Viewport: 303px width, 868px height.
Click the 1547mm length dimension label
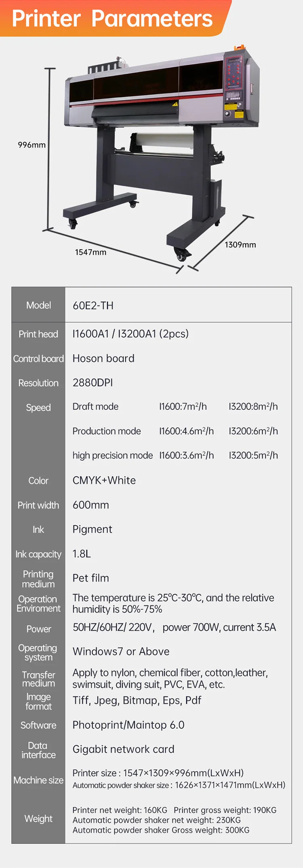(90, 252)
